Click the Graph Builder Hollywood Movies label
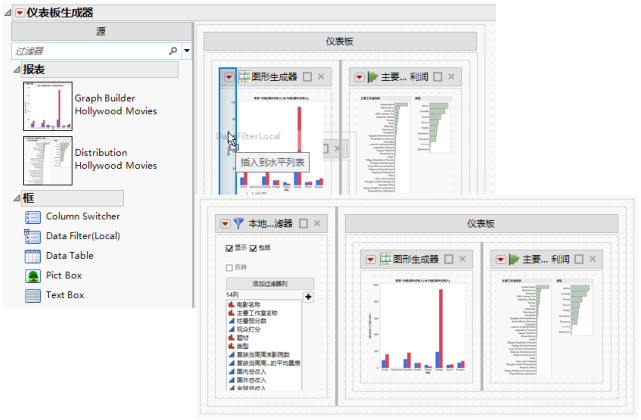The width and height of the screenshot is (641, 420). (x=116, y=105)
